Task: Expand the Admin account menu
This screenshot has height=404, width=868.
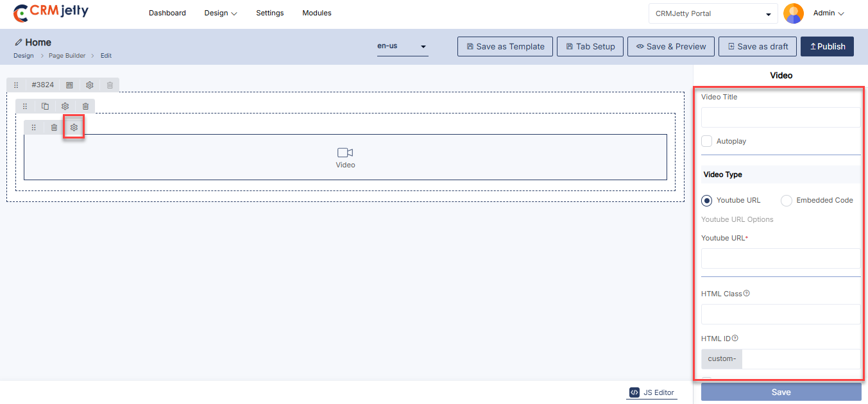Action: pyautogui.click(x=828, y=13)
